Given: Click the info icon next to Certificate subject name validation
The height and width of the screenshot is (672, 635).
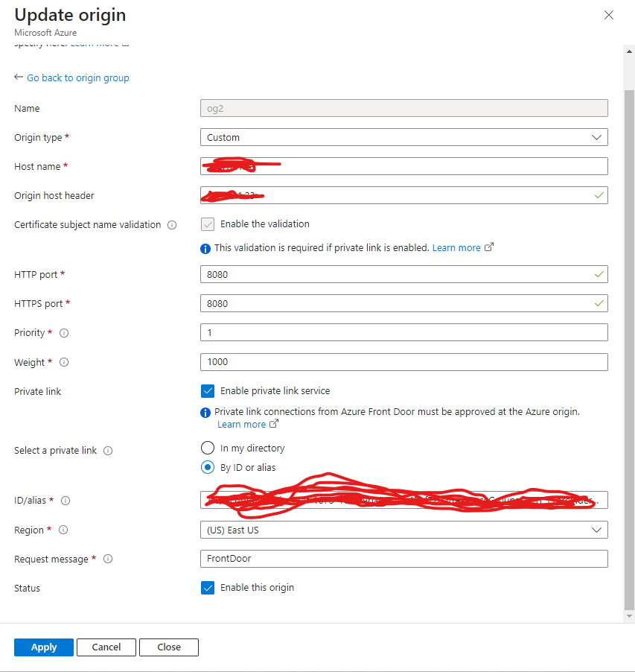Looking at the screenshot, I should 172,225.
